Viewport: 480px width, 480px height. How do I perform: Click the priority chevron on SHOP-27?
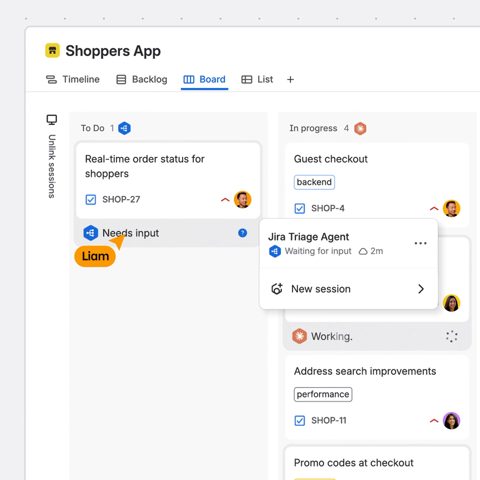point(225,200)
